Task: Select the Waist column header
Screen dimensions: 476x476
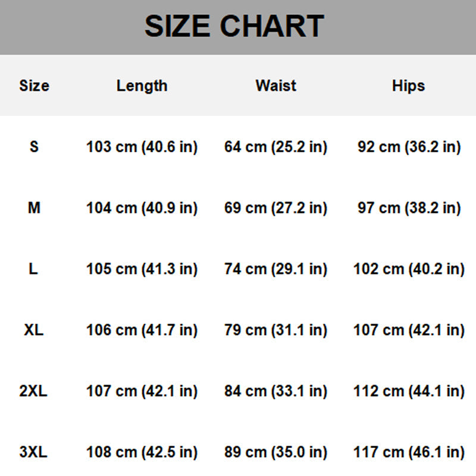Action: click(x=275, y=86)
